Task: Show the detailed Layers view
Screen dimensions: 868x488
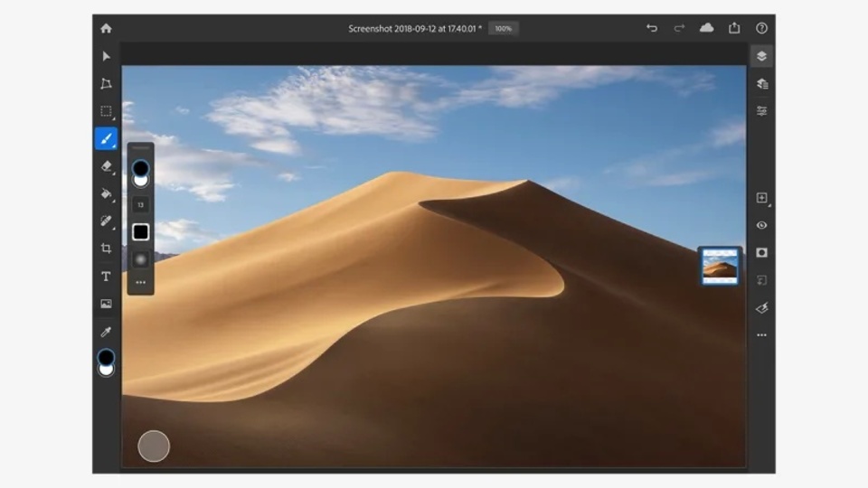Action: click(761, 83)
